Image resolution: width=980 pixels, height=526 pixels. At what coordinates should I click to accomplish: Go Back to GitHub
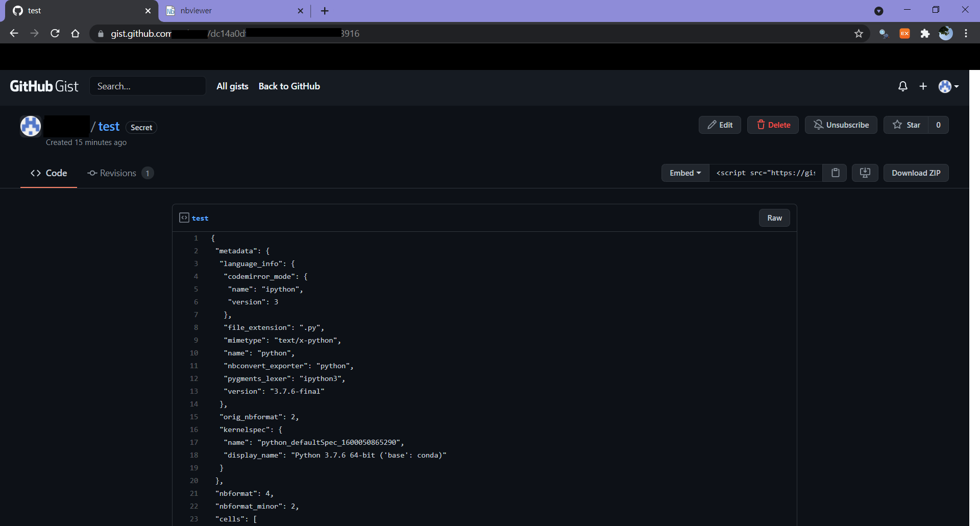click(x=289, y=86)
